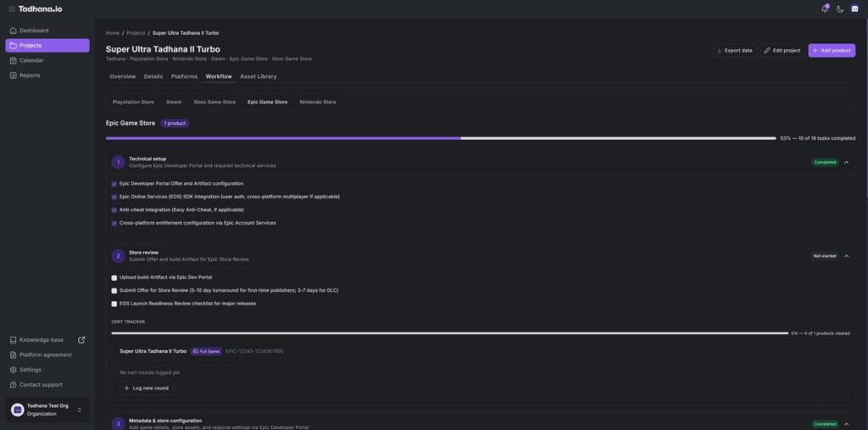Viewport: 868px width, 430px height.
Task: Collapse the Technical setup section chevron
Action: pos(846,162)
